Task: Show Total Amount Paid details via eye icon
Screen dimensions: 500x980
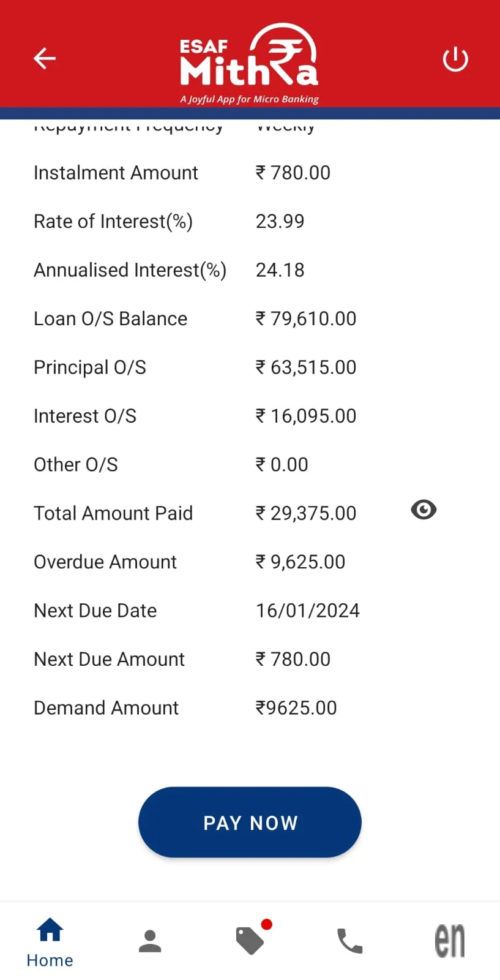Action: [424, 510]
